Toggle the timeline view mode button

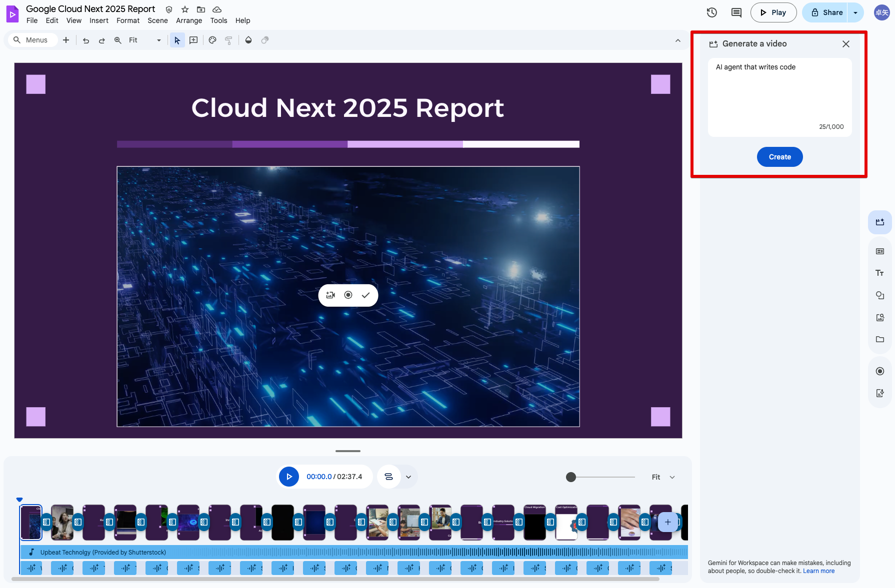(x=389, y=477)
